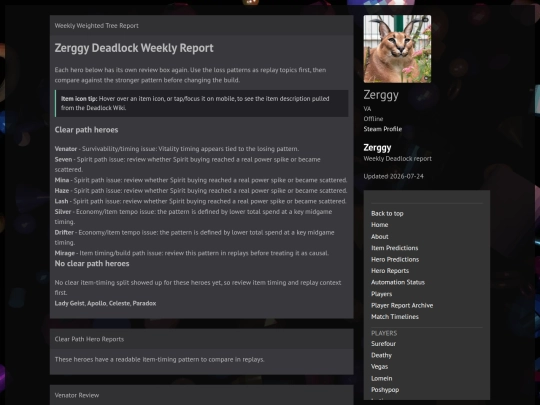
Task: Click the PLAYERS sidebar section label
Action: (x=384, y=333)
